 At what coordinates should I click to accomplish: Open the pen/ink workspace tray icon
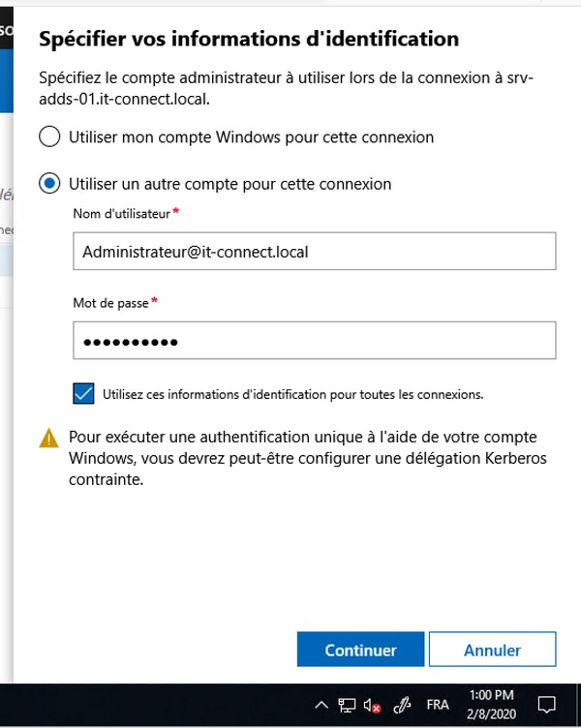pos(404,705)
